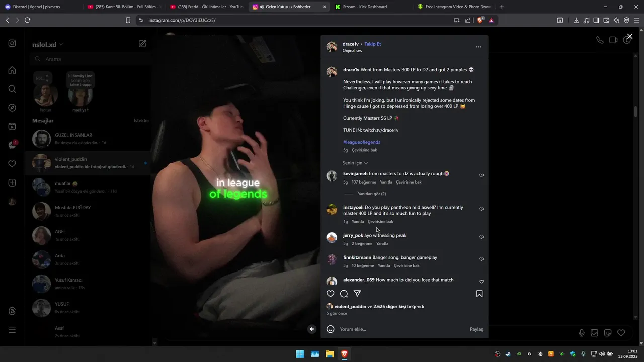Expand "Yanıtları gör (2)" replies
The width and height of the screenshot is (644, 362).
pos(372,194)
